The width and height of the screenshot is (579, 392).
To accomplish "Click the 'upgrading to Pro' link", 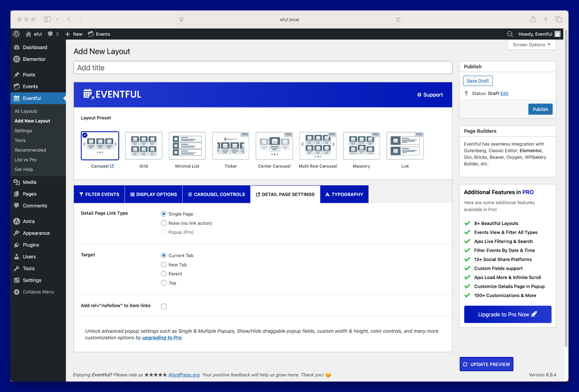I will (x=162, y=338).
